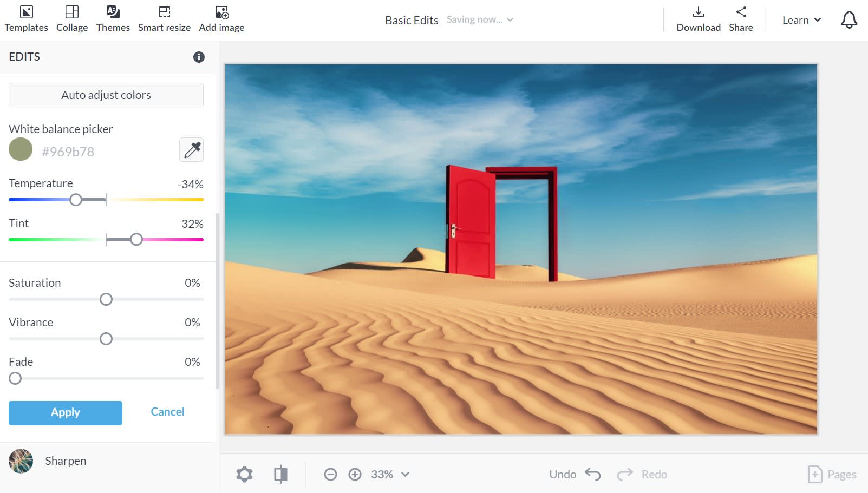
Task: Open Pages panel
Action: 832,475
